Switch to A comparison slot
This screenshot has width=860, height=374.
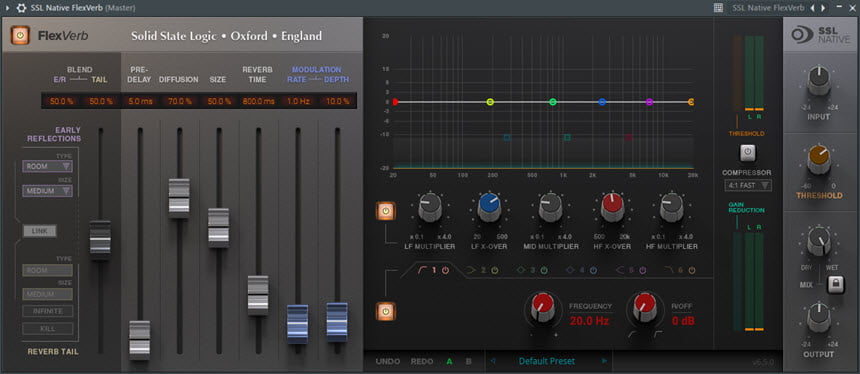[450, 361]
